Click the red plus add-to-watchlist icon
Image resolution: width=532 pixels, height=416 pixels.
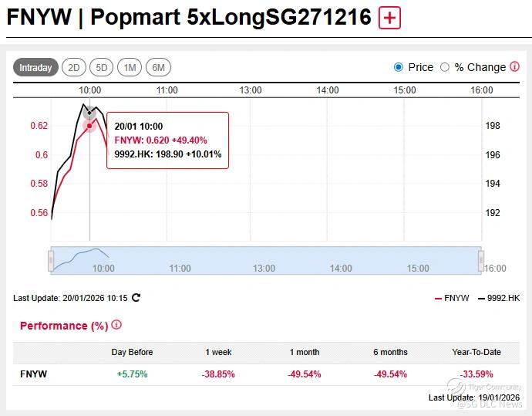click(390, 18)
